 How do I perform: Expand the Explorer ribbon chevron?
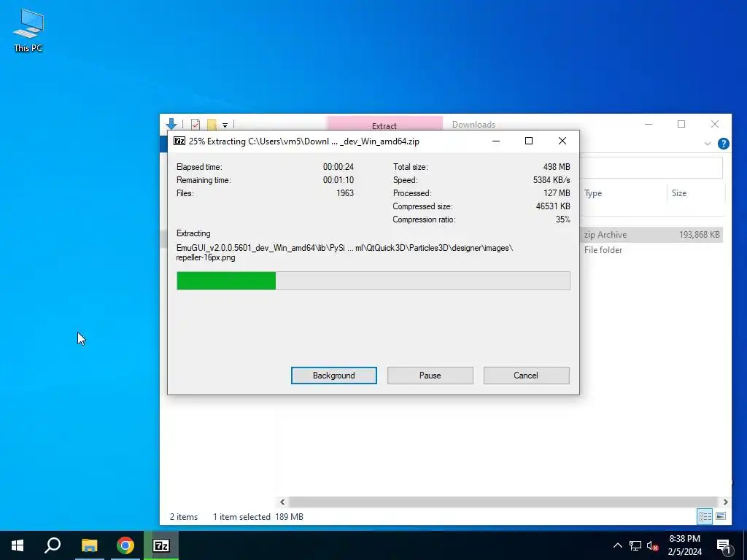pyautogui.click(x=708, y=144)
